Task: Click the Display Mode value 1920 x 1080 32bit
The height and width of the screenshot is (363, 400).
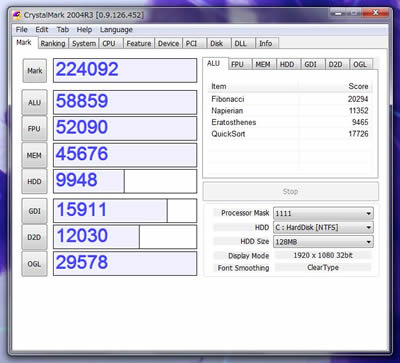Action: click(323, 256)
